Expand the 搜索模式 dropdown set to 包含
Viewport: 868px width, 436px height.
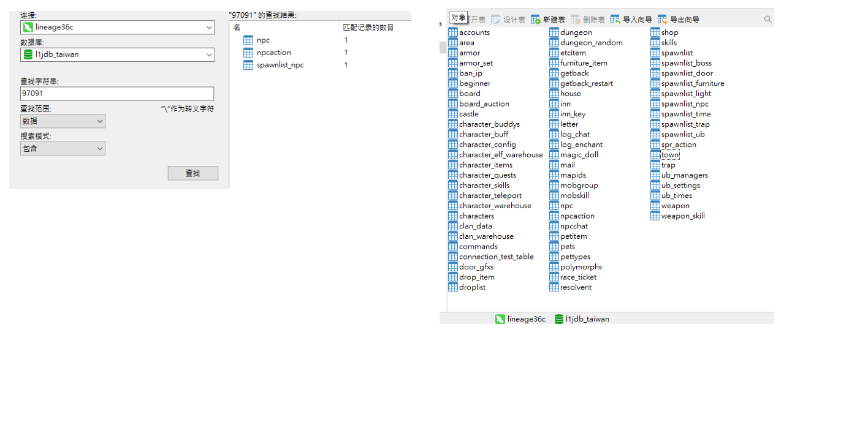tap(63, 148)
